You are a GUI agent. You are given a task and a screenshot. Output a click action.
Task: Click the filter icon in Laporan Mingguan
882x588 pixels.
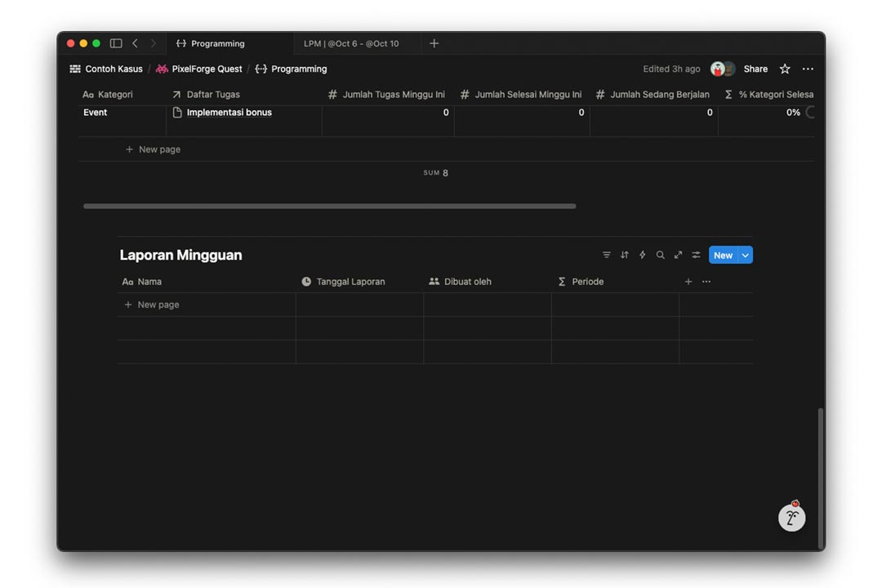click(606, 255)
